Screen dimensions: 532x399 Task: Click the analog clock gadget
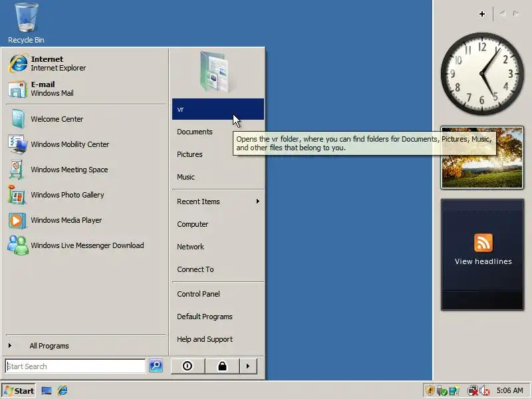tap(482, 74)
